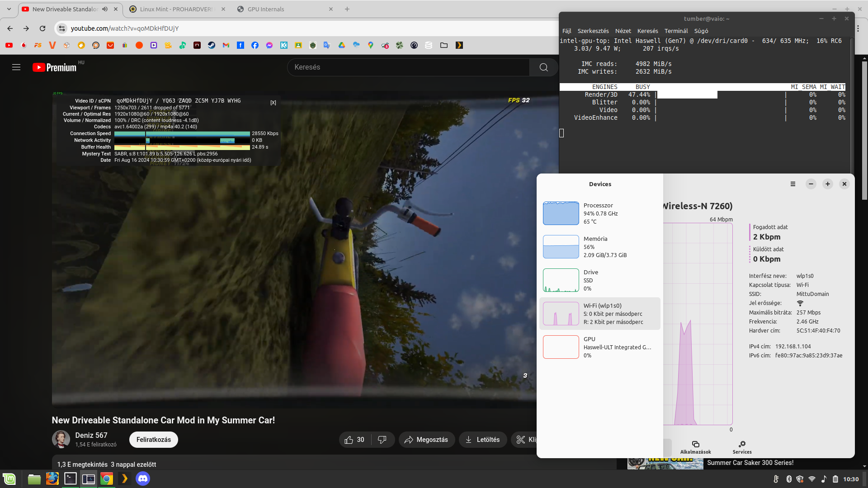Switch to Chrome from the taskbar
This screenshot has width=868, height=488.
pos(107,479)
